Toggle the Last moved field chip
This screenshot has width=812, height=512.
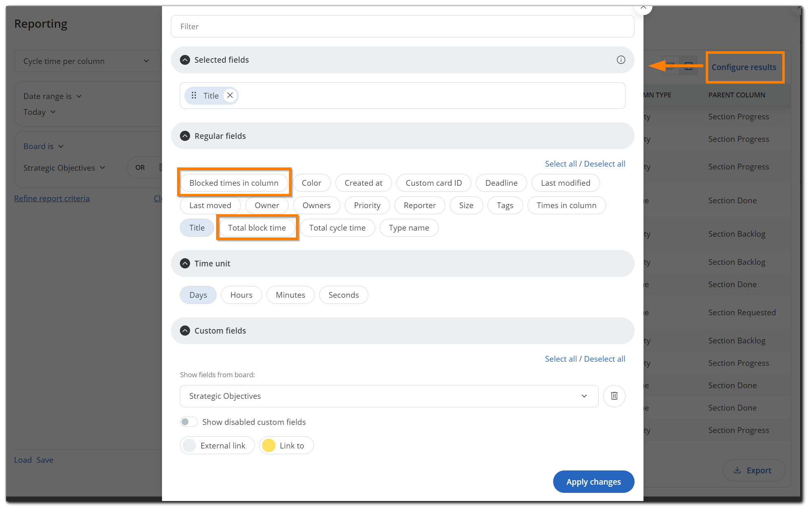pos(210,205)
